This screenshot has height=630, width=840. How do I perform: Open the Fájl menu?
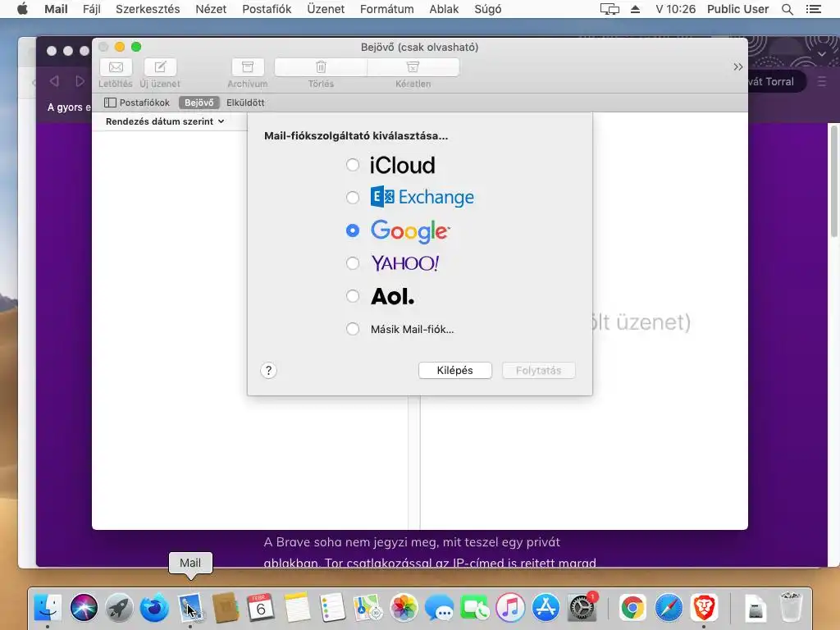tap(92, 9)
